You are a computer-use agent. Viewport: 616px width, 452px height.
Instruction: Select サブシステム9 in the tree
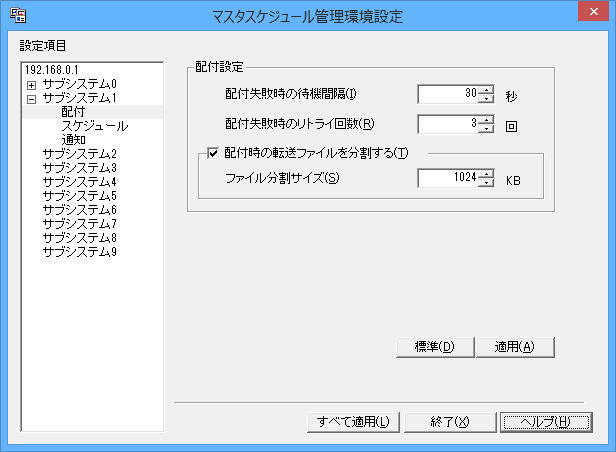(x=79, y=252)
